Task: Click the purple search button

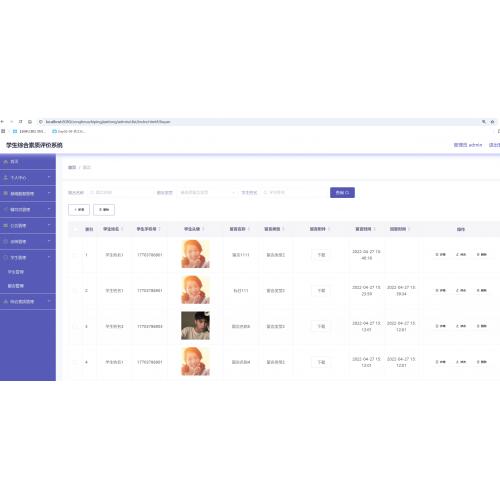Action: pos(342,193)
